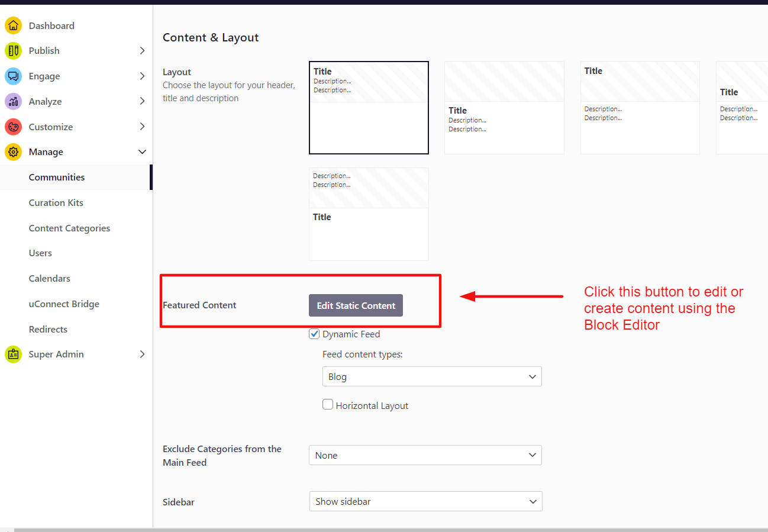Open the Sidebar visibility dropdown

click(425, 502)
